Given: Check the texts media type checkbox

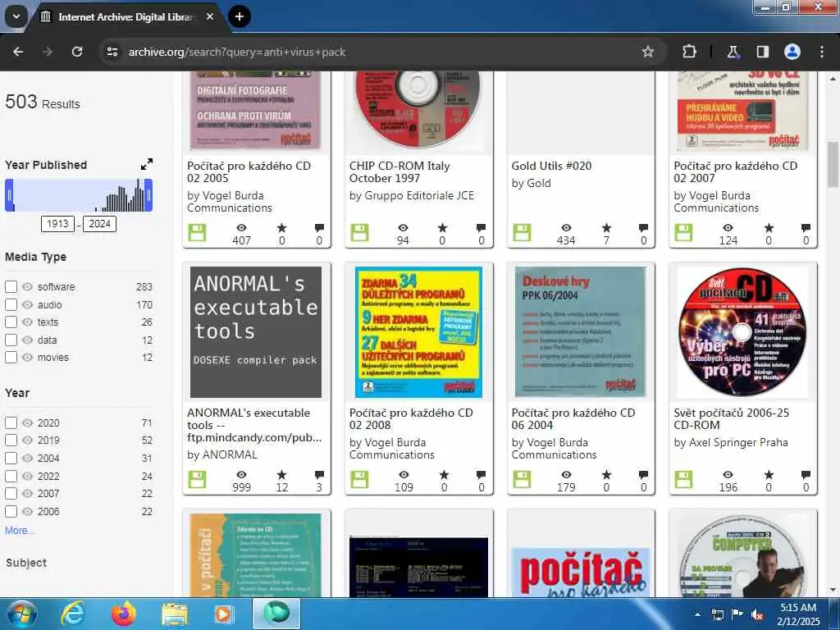Looking at the screenshot, I should click(x=11, y=322).
